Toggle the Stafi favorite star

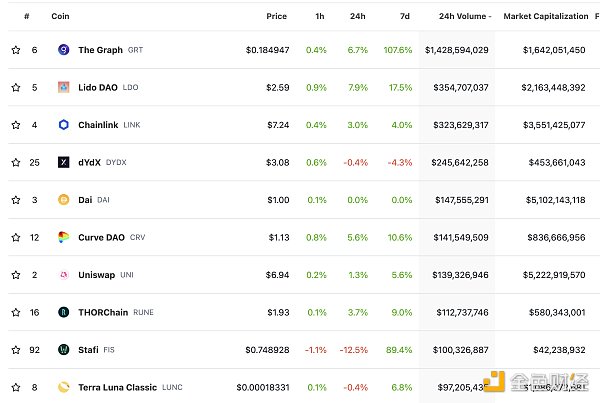[x=16, y=350]
